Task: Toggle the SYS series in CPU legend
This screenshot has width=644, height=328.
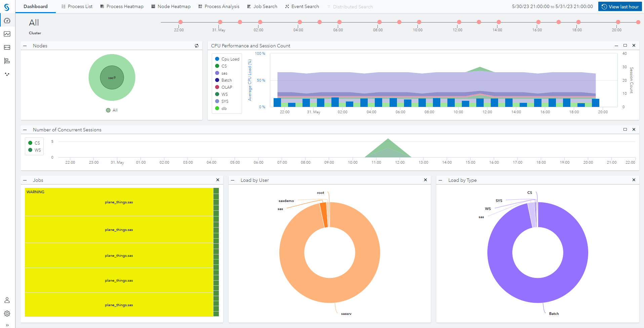Action: [x=222, y=101]
